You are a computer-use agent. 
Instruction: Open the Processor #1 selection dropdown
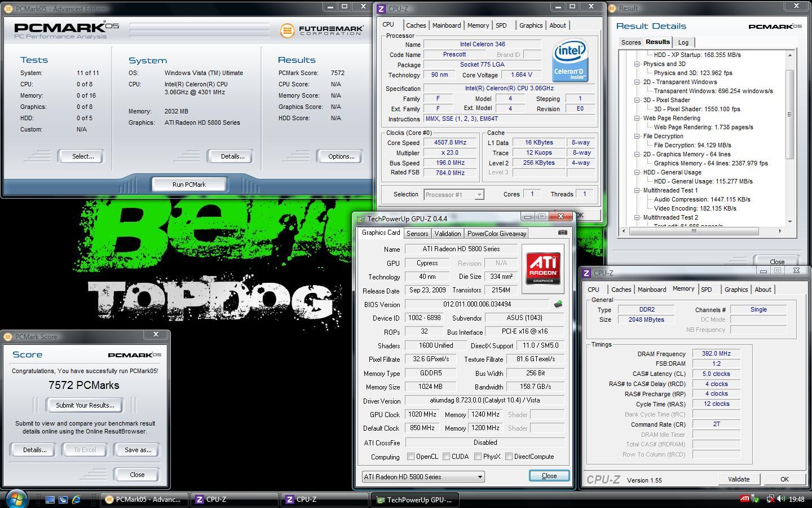(x=453, y=195)
